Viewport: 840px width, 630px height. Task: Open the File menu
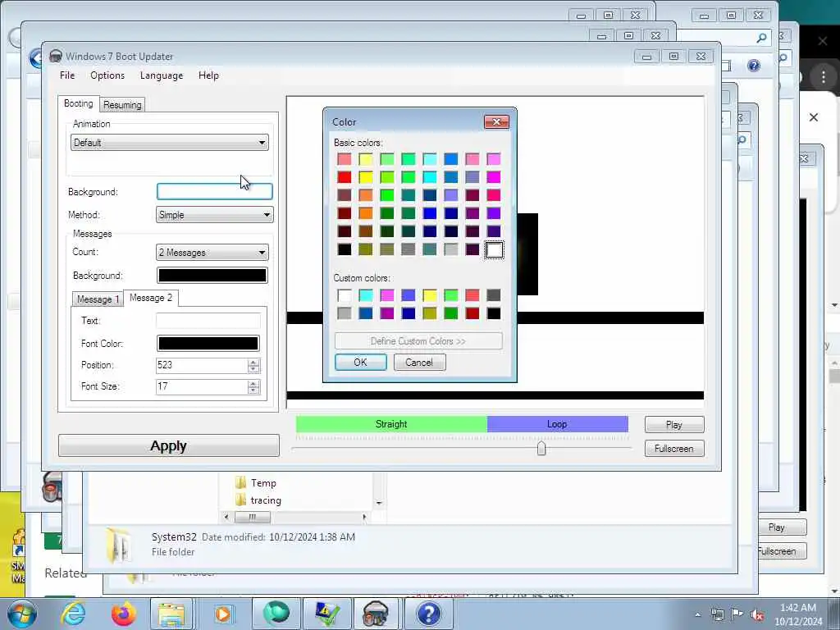click(67, 75)
